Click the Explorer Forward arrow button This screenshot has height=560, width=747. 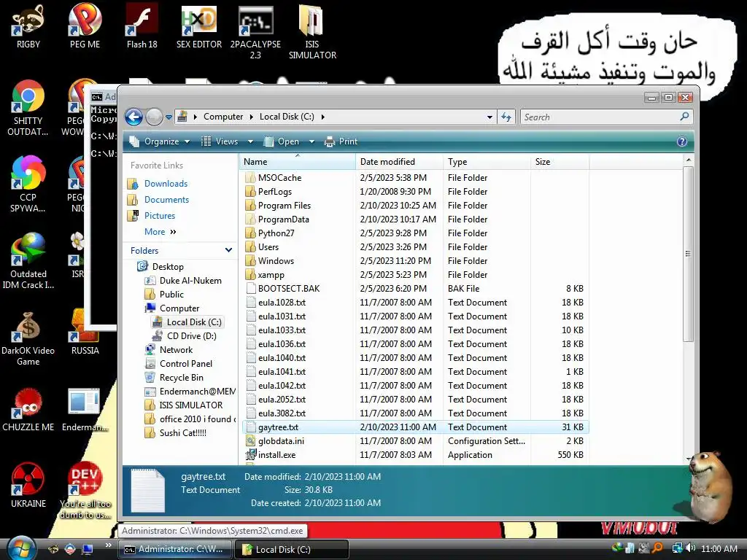click(x=154, y=117)
